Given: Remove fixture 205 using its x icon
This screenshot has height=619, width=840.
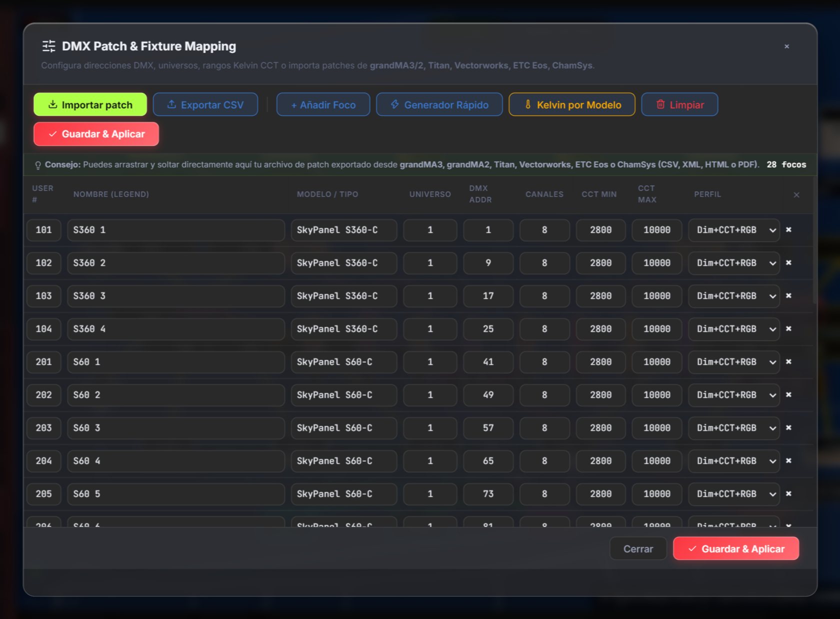Looking at the screenshot, I should (788, 494).
